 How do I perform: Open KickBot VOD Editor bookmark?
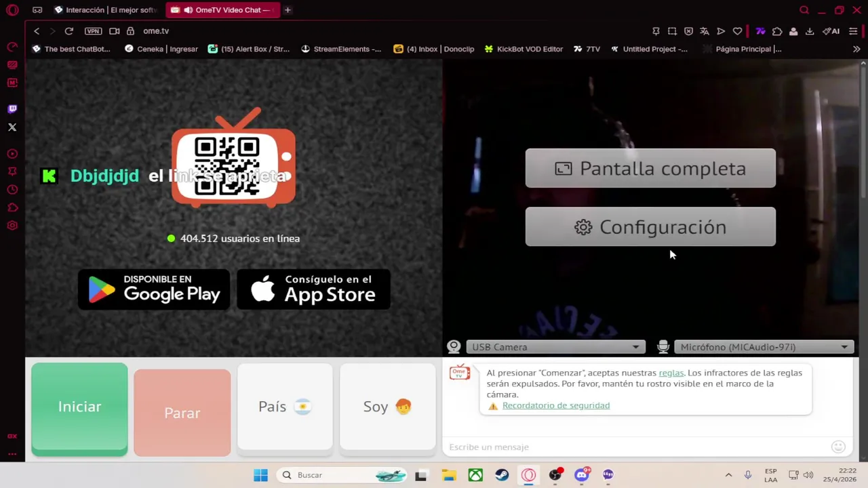coord(524,49)
